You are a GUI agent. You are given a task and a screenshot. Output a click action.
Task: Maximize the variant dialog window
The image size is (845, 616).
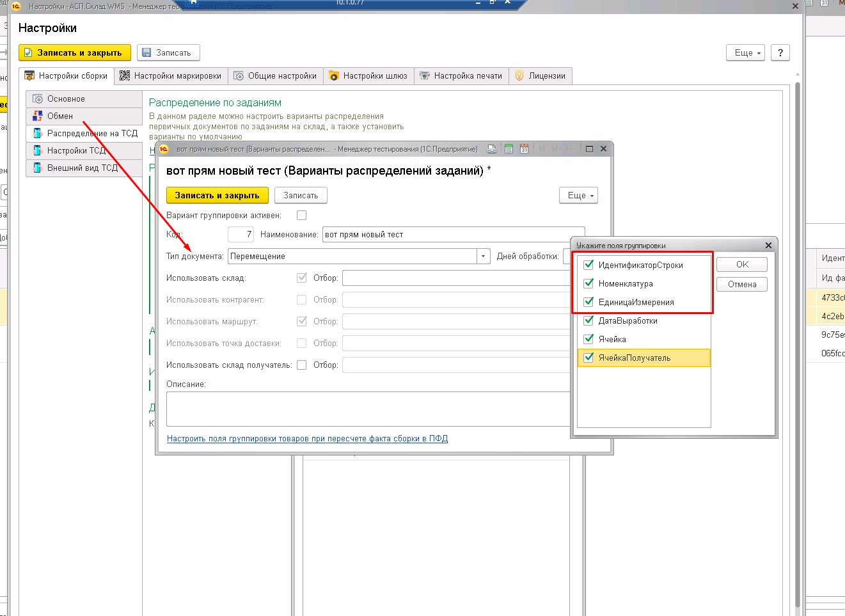pos(589,149)
